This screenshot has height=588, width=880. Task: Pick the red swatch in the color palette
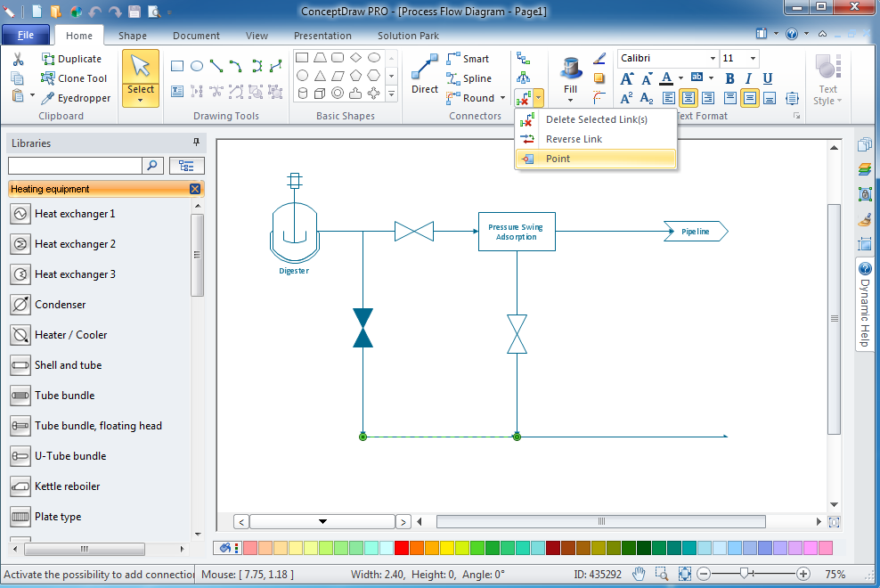[x=402, y=547]
